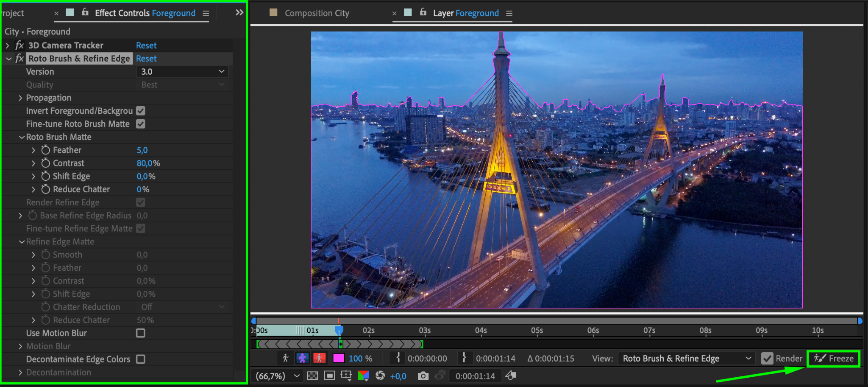Click the magenta overlay color swatch
Image resolution: width=868 pixels, height=387 pixels.
click(x=339, y=359)
